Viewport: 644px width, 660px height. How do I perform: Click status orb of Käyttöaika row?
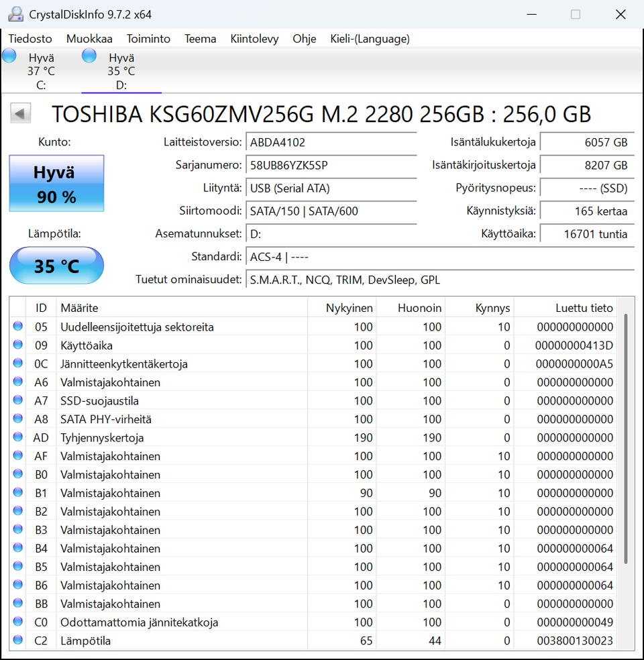(x=18, y=345)
